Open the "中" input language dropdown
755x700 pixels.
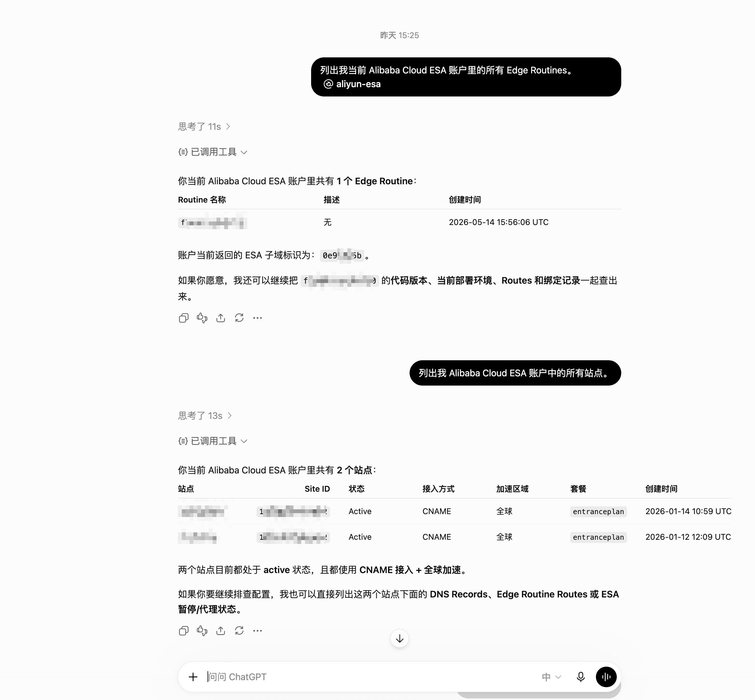[x=551, y=677]
